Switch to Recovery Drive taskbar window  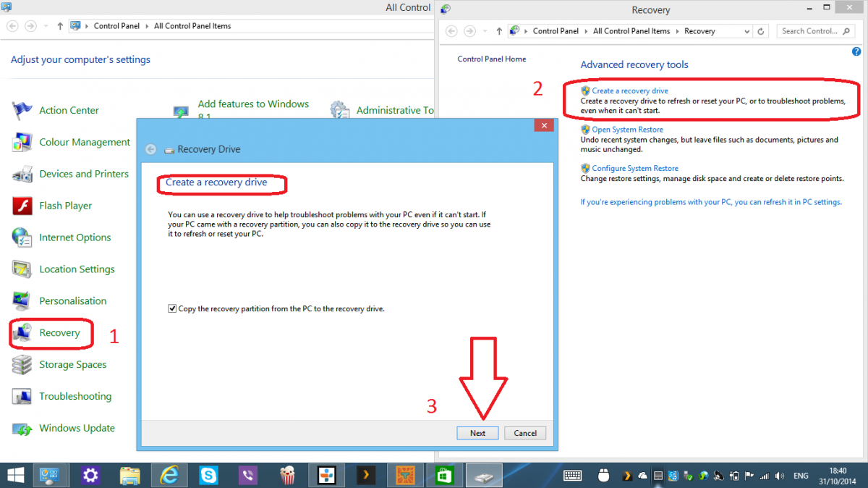coord(483,475)
